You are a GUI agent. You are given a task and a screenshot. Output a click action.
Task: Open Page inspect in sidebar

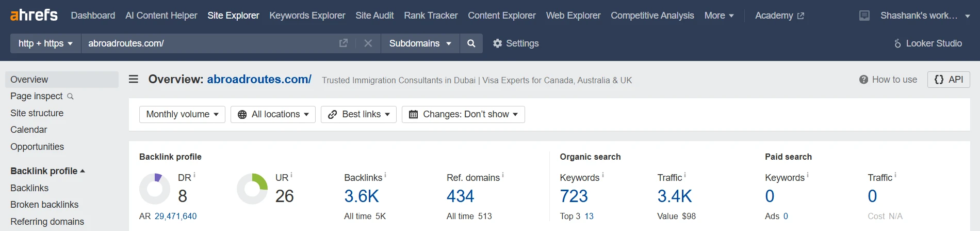click(37, 96)
